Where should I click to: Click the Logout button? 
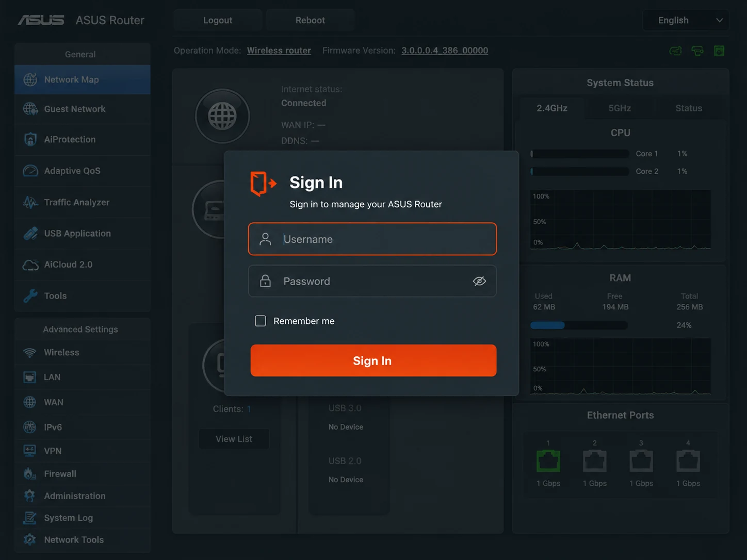218,20
